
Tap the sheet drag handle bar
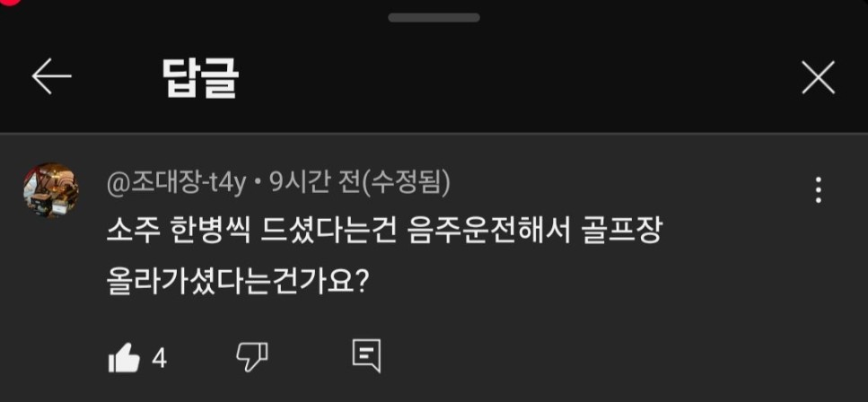click(434, 18)
